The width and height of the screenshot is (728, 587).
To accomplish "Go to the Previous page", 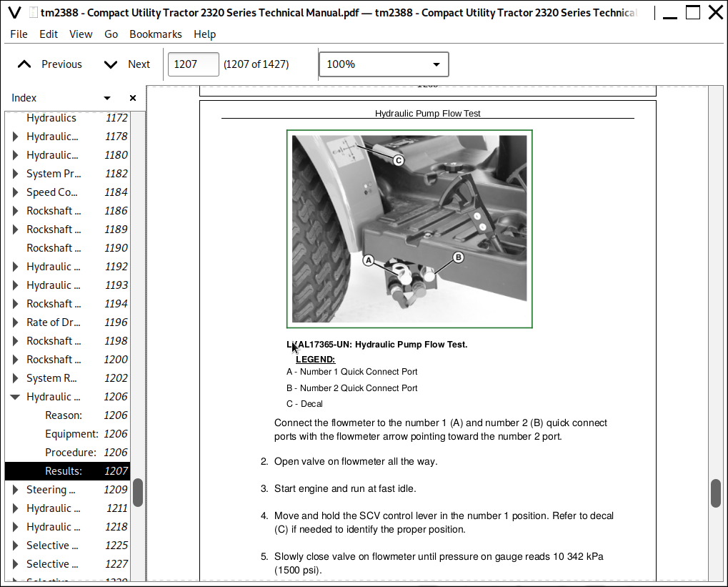I will (x=50, y=64).
